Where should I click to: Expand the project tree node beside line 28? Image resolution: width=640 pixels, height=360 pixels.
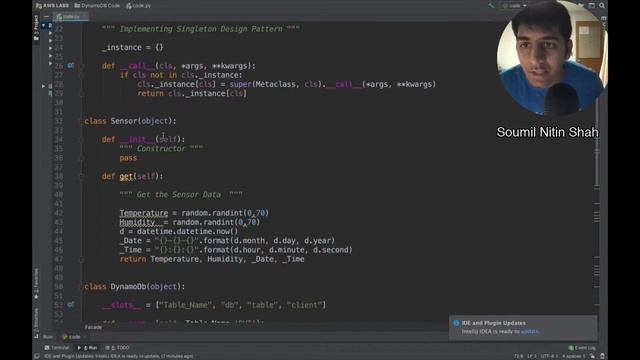point(43,86)
